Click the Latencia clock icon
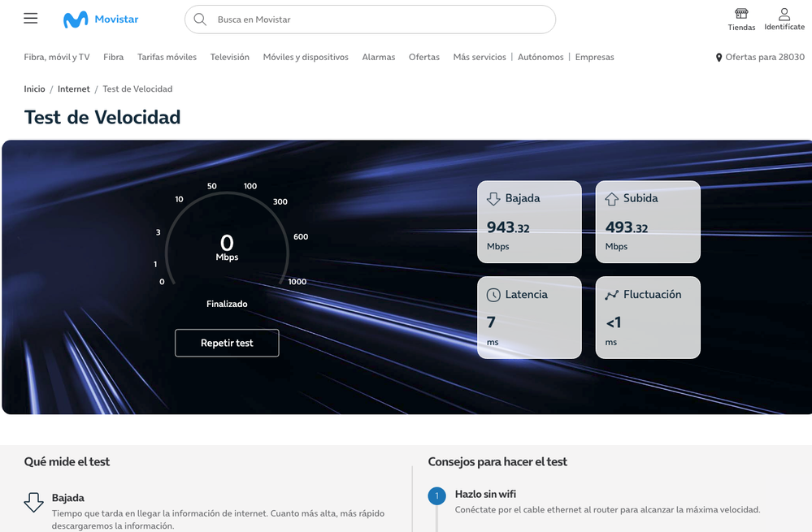Image resolution: width=812 pixels, height=532 pixels. click(493, 295)
